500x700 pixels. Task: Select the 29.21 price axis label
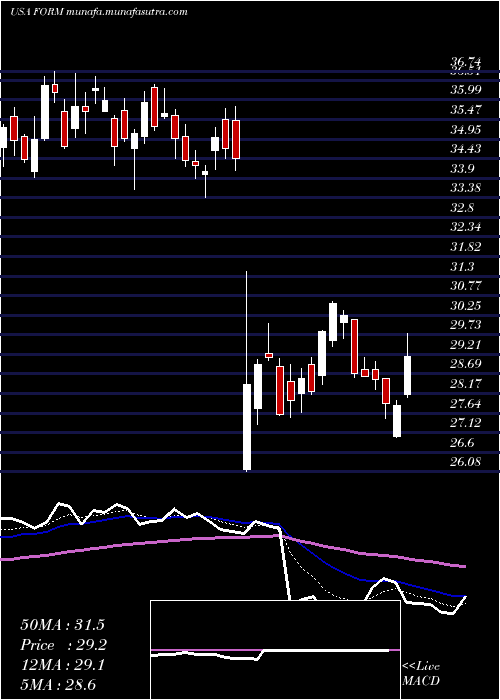click(x=466, y=345)
